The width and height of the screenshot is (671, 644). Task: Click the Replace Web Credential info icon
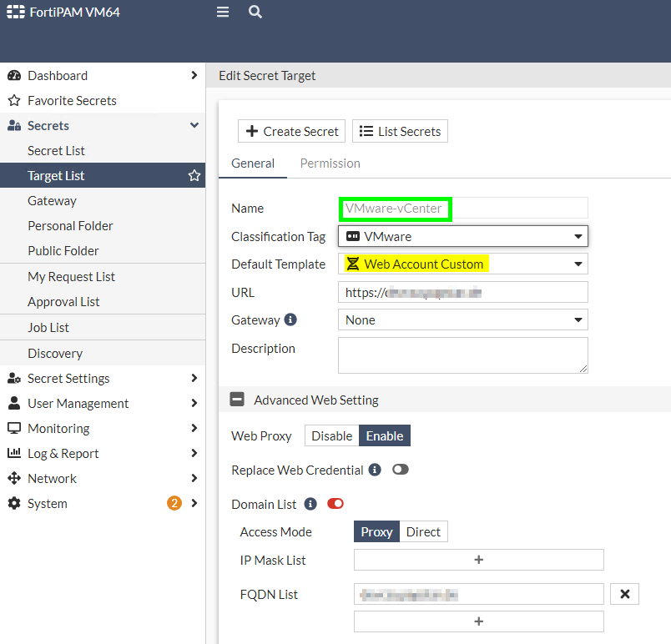pos(375,470)
